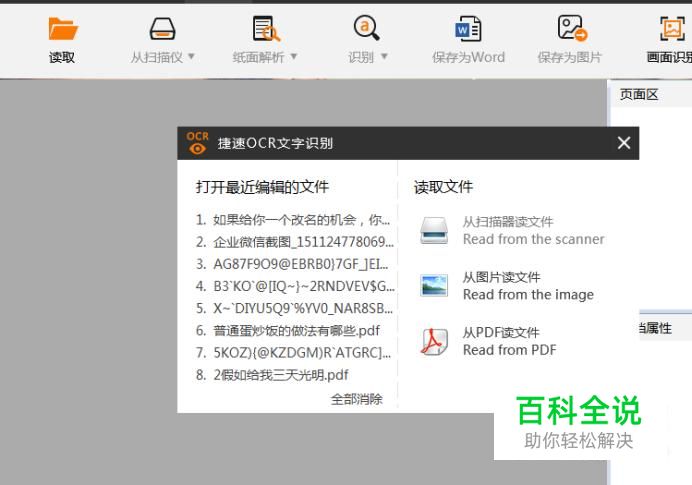
Task: Click the 读取 toolbar label
Action: [62, 57]
